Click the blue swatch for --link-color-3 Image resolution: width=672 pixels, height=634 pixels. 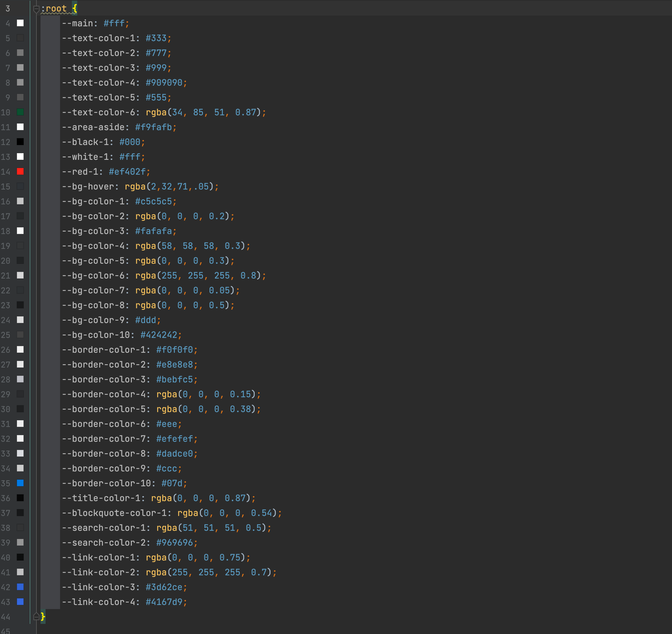[x=20, y=587]
